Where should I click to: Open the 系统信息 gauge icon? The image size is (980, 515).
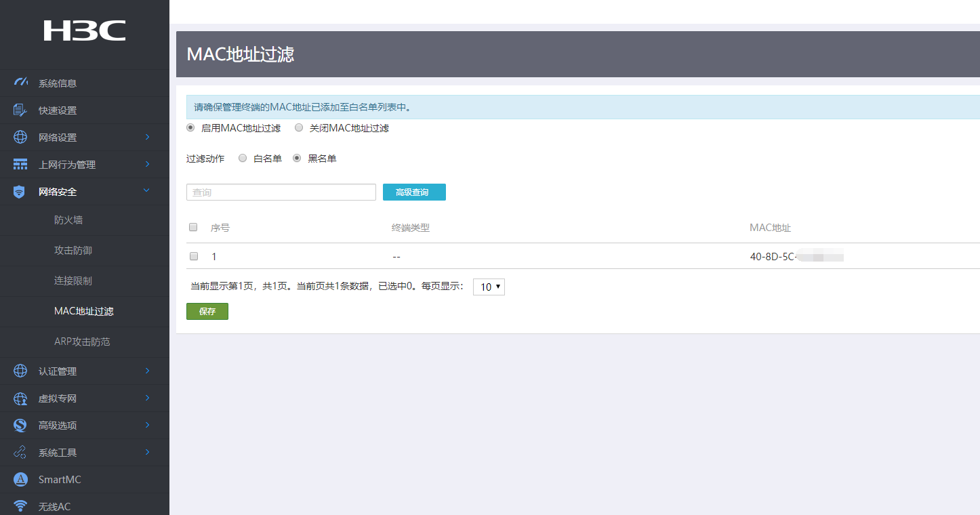point(20,83)
